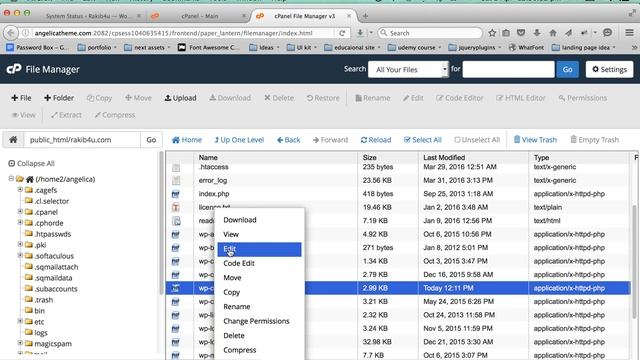Click the Edit toolbar button

(413, 98)
